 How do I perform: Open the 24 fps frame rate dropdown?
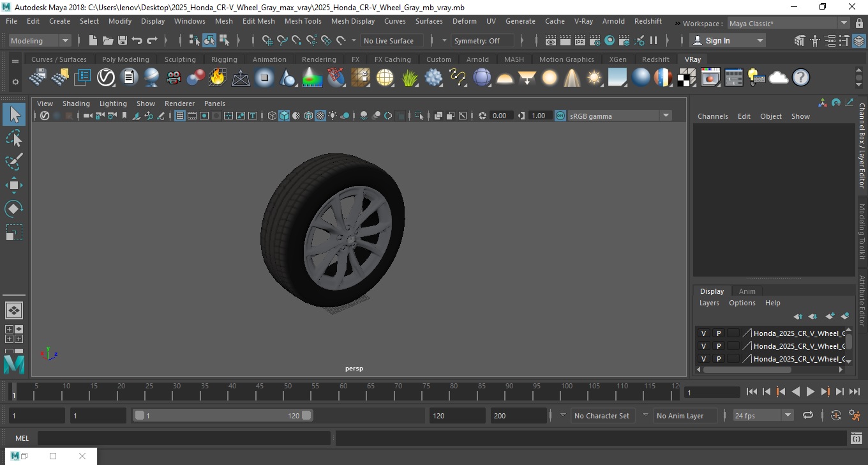tap(763, 415)
